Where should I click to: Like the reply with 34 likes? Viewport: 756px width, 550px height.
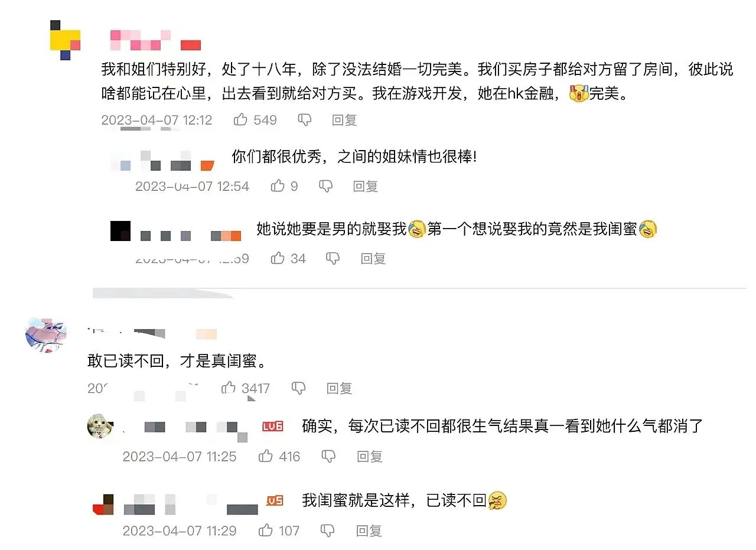pos(278,258)
